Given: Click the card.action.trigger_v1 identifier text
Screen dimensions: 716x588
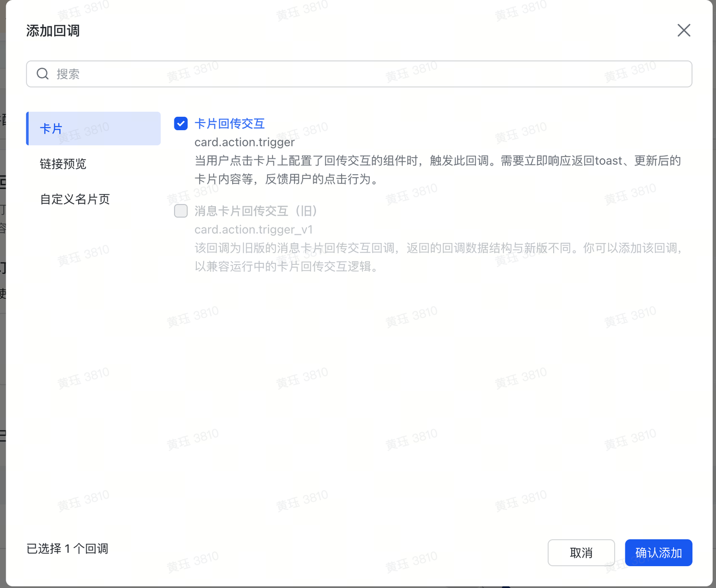Looking at the screenshot, I should [x=254, y=229].
